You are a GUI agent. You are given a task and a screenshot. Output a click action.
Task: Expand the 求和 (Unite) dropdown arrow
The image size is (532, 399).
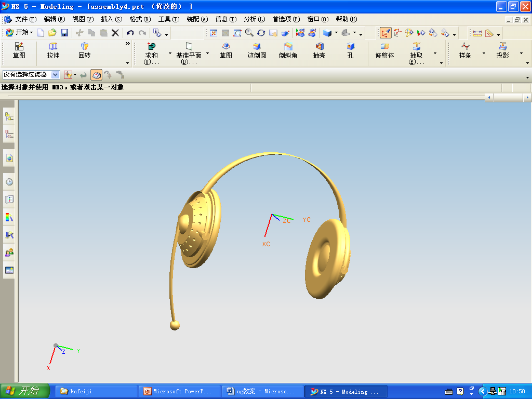[x=170, y=54]
